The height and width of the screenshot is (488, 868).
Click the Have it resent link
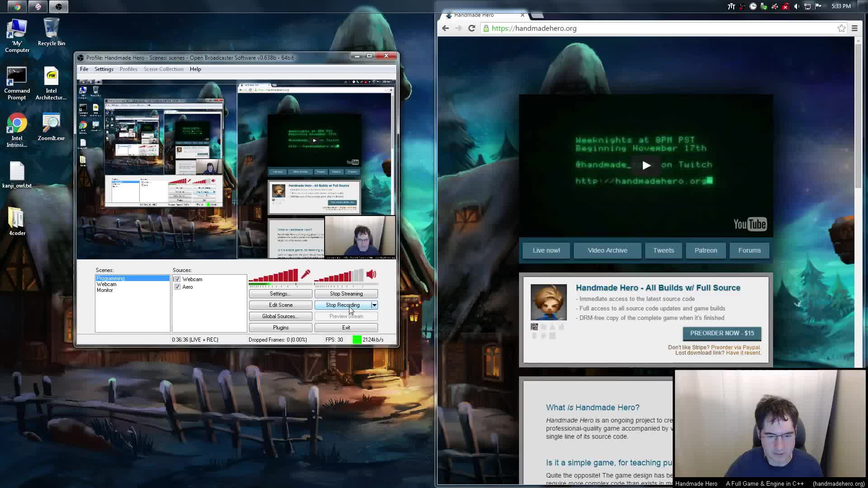[743, 353]
